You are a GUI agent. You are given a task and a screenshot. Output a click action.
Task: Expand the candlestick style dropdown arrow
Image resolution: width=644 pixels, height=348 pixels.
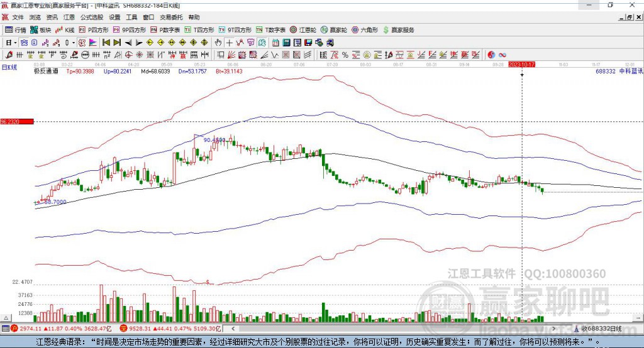click(x=74, y=43)
